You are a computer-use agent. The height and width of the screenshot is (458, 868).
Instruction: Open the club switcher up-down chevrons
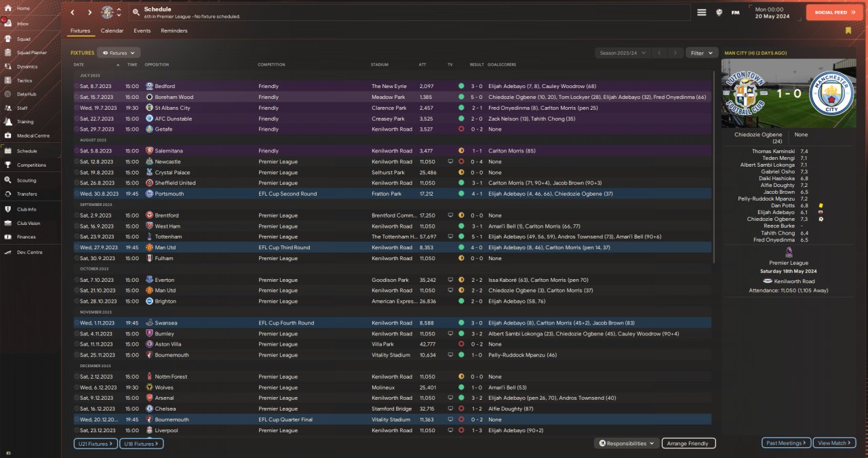tap(119, 12)
